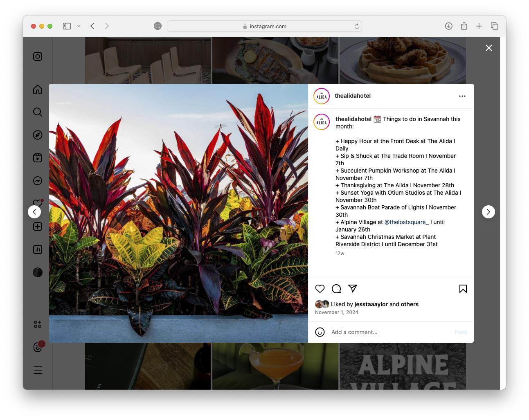Click Grammarly extension icon in toolbar
This screenshot has width=529, height=420.
(x=158, y=26)
